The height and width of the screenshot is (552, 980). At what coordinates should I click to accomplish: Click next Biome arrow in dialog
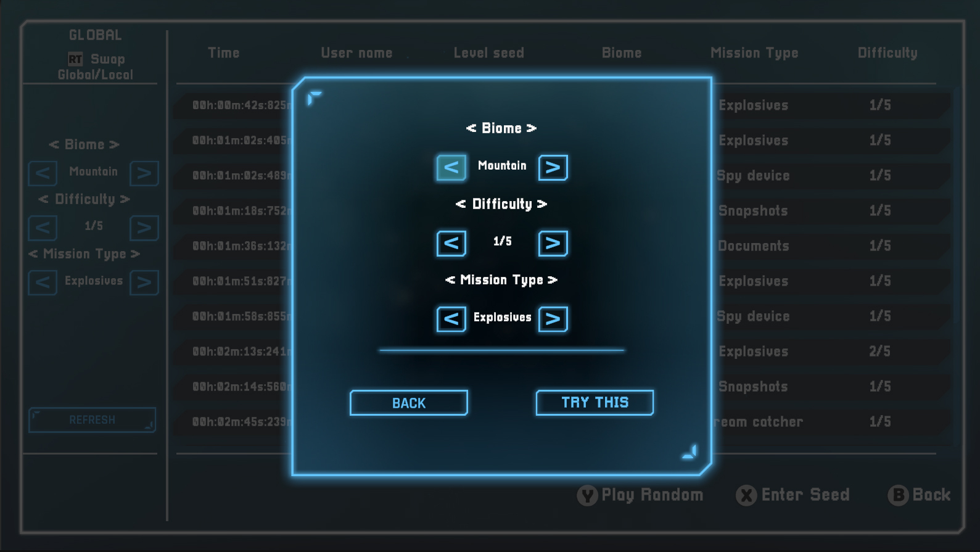click(553, 167)
